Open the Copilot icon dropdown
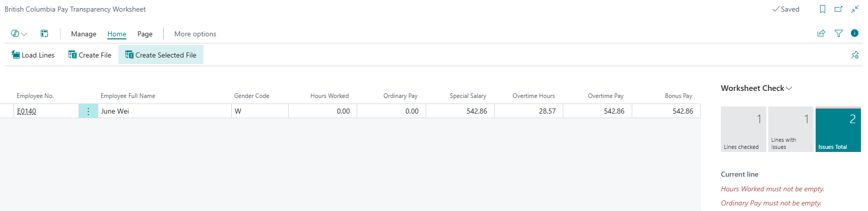The image size is (868, 211). pyautogui.click(x=19, y=34)
